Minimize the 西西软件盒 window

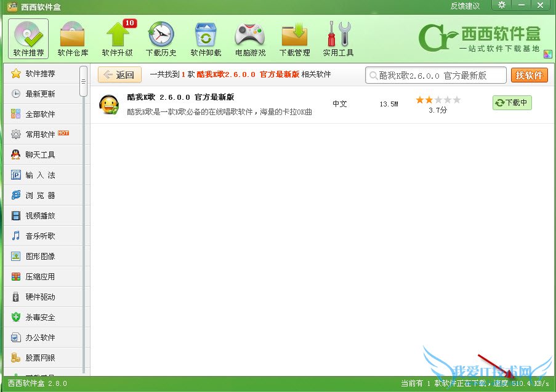(x=522, y=6)
